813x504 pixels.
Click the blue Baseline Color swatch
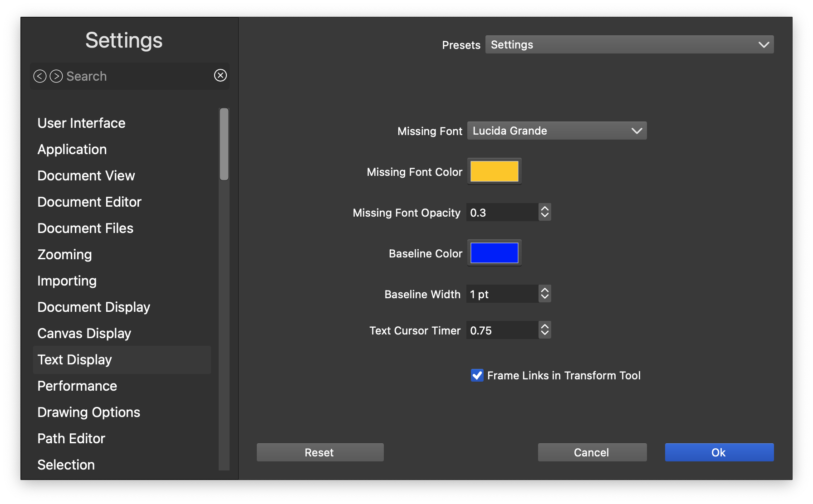coord(494,253)
